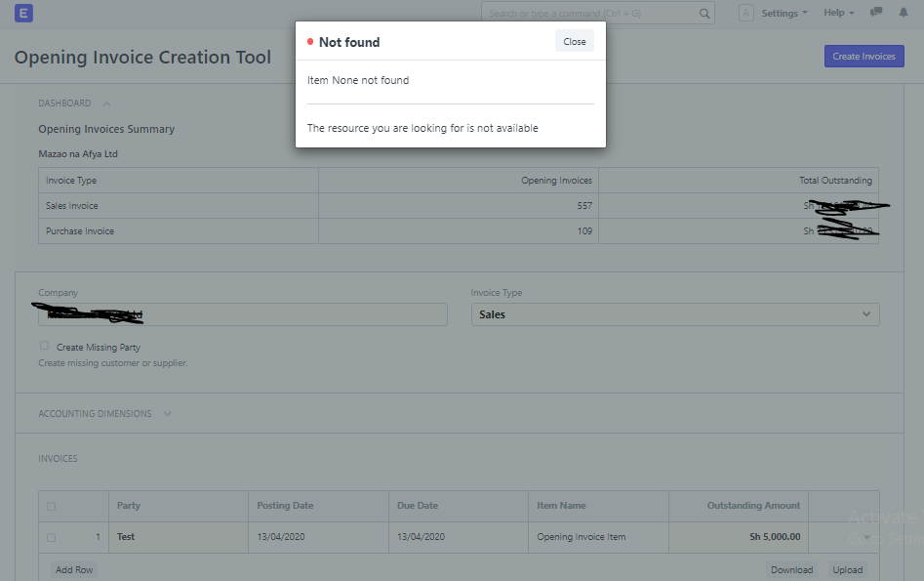Tick the checkbox for row 1
This screenshot has width=924, height=581.
pos(52,537)
